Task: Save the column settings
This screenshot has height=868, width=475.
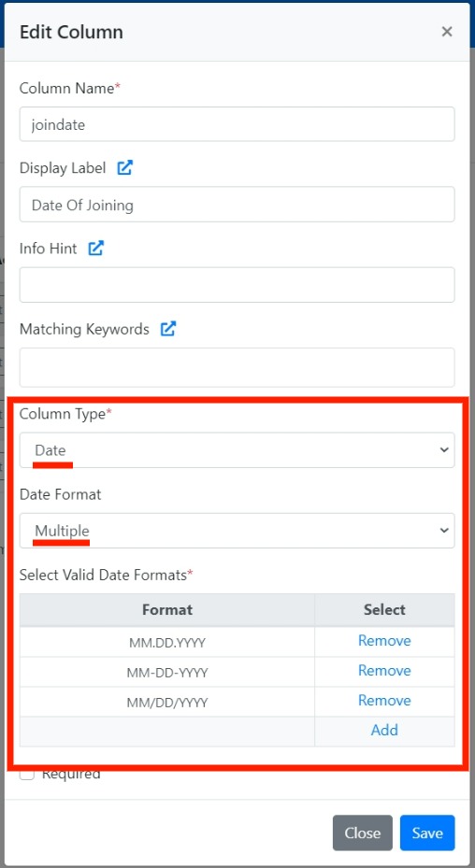Action: click(x=427, y=832)
